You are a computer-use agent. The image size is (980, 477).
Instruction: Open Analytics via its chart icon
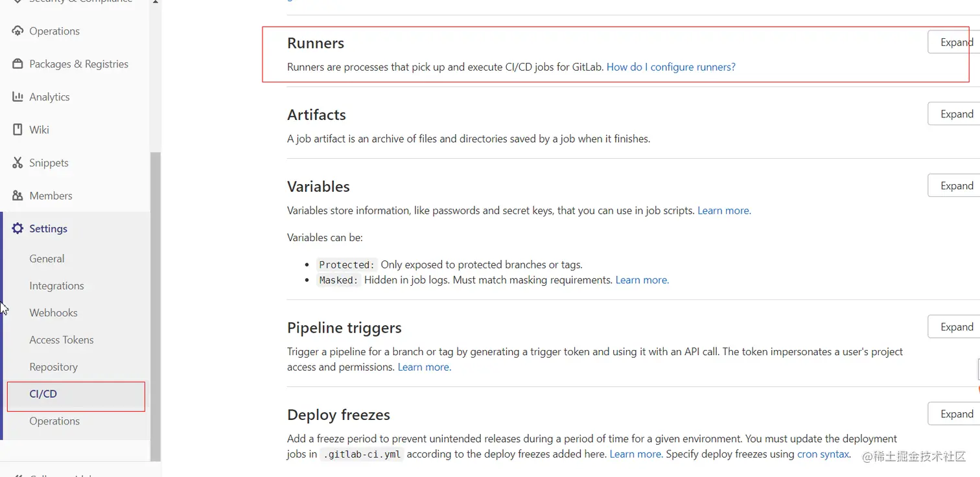click(17, 97)
